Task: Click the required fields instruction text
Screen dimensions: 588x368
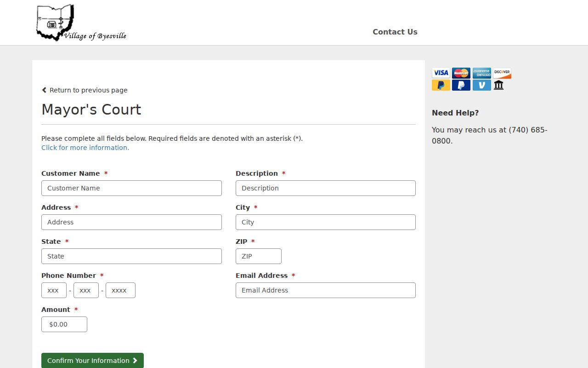Action: point(172,138)
